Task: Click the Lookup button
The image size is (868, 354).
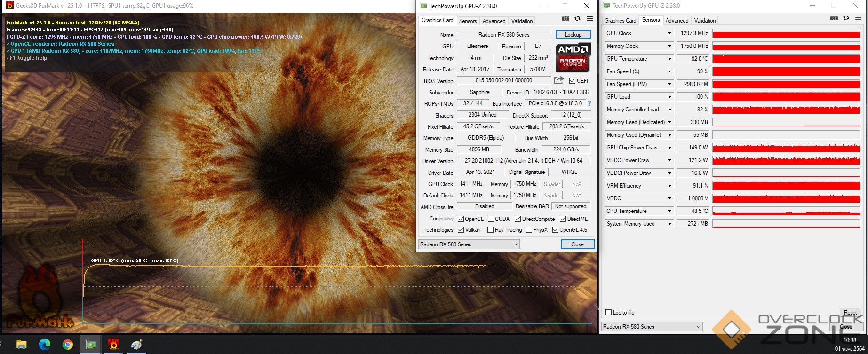Action: (x=573, y=35)
